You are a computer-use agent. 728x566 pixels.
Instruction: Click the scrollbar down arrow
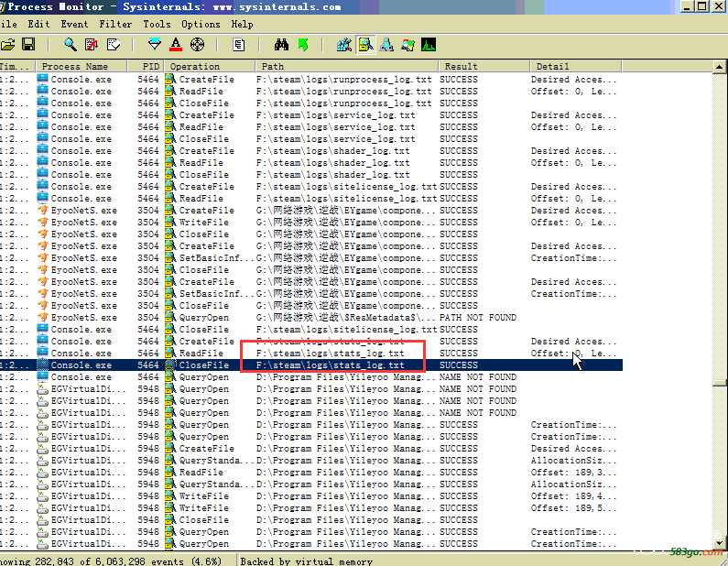(719, 542)
